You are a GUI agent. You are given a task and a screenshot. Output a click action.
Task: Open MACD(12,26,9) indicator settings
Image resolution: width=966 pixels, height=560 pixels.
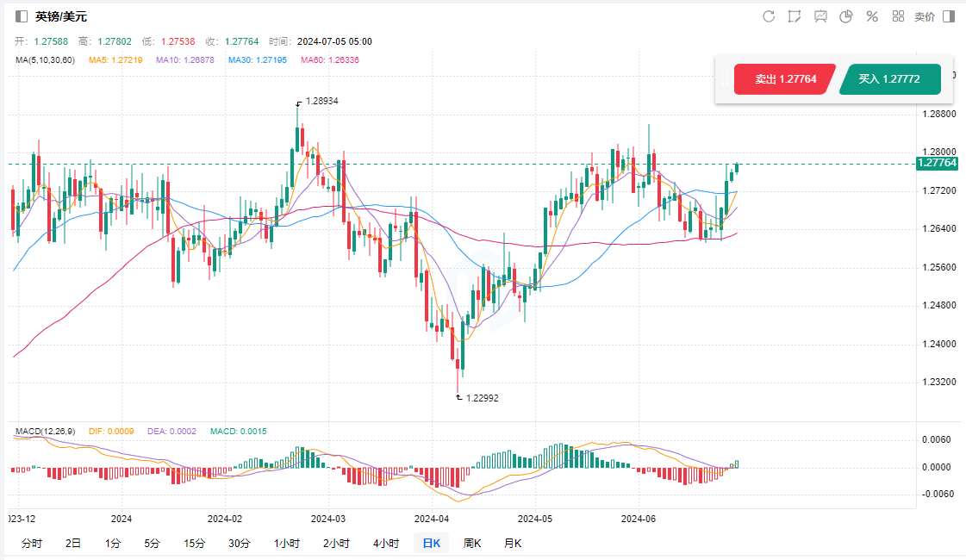point(45,431)
